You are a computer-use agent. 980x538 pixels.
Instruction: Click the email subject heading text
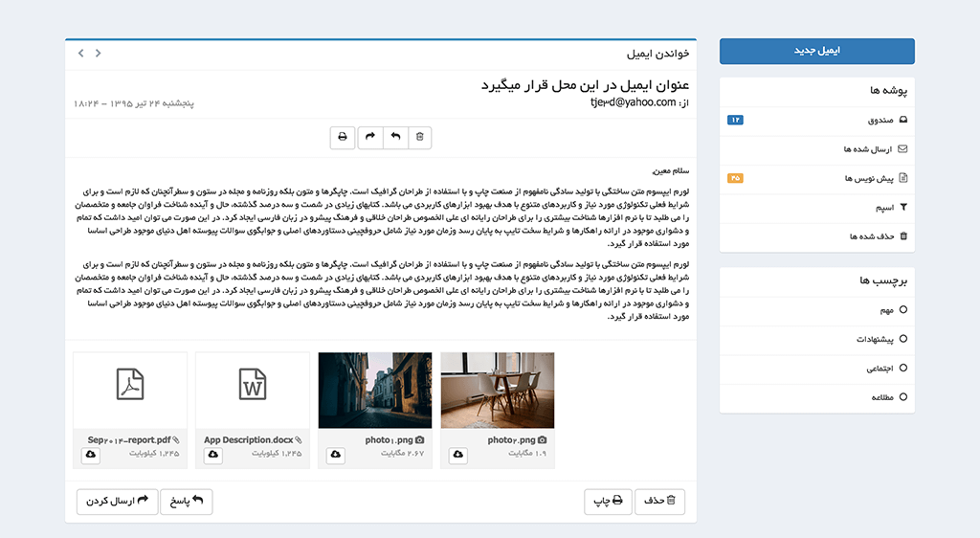pyautogui.click(x=585, y=85)
